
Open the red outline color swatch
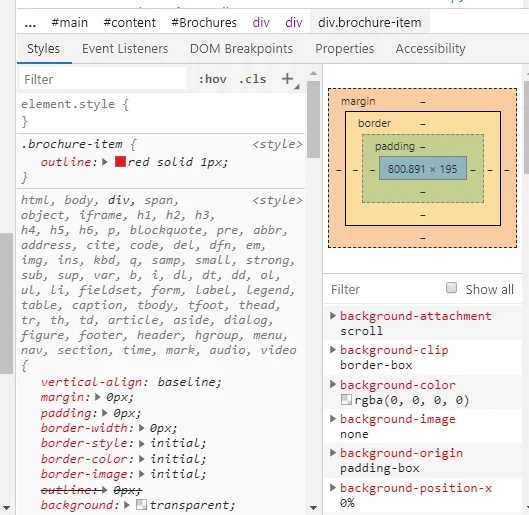[x=120, y=162]
